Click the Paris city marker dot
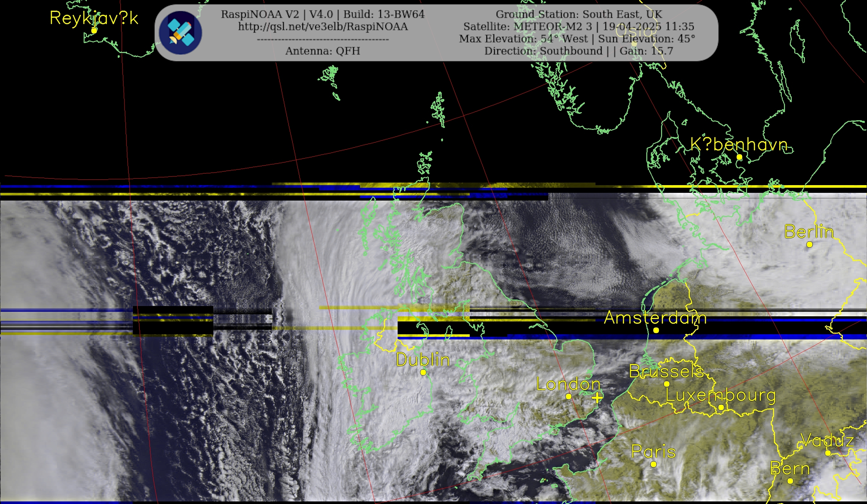Screen dimensions: 867x504 [x=653, y=464]
